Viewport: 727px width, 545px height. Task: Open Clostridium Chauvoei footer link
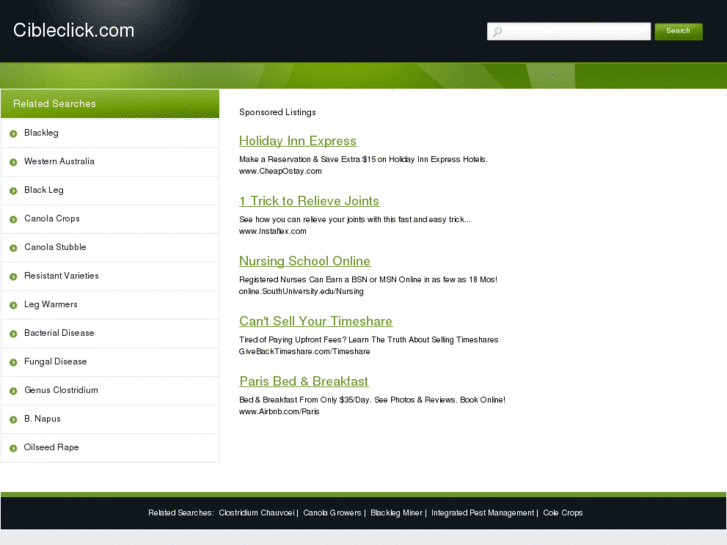coord(256,513)
